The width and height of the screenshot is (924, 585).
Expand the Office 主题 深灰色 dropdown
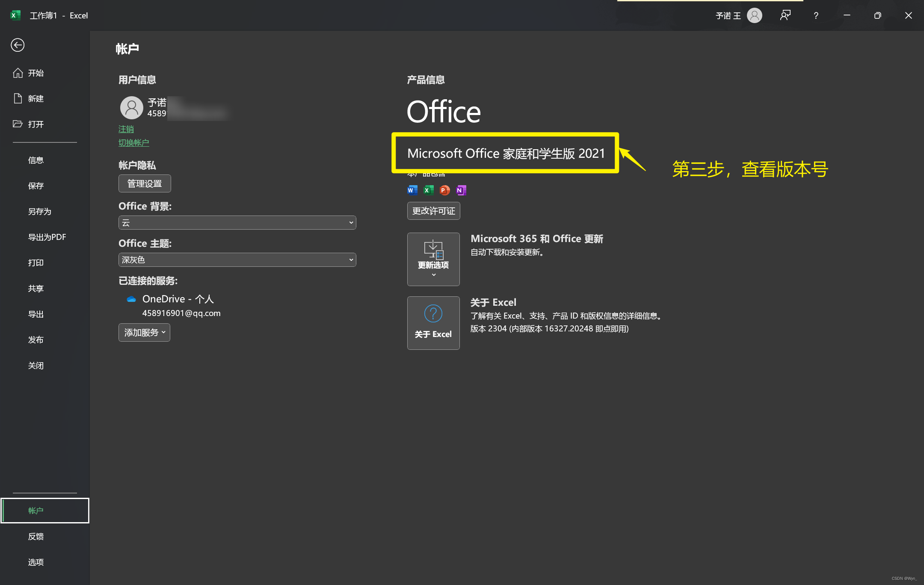237,260
